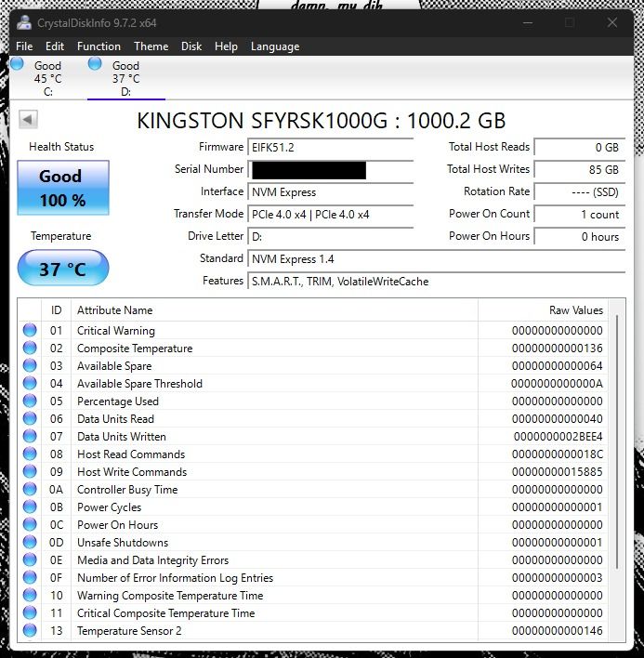The width and height of the screenshot is (644, 658).
Task: Click the Power On Count value
Action: pos(580,215)
